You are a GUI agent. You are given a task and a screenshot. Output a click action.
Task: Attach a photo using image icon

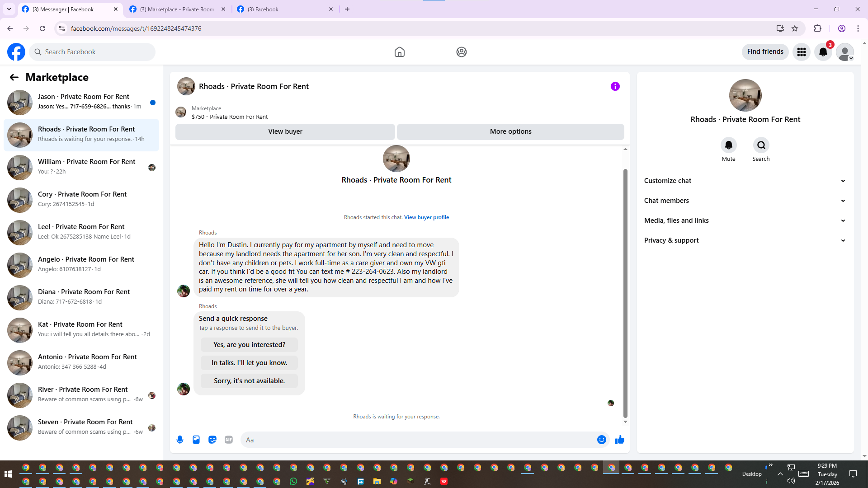(196, 440)
